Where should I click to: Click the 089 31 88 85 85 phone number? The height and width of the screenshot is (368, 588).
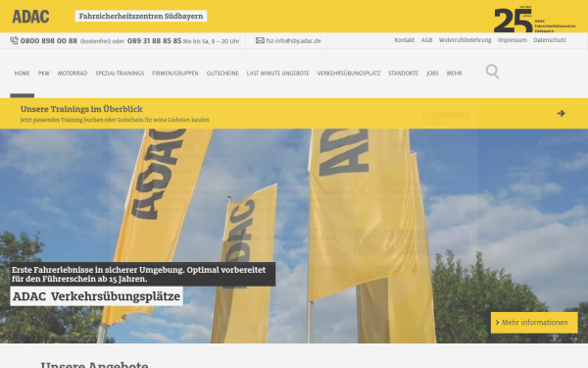(x=154, y=40)
